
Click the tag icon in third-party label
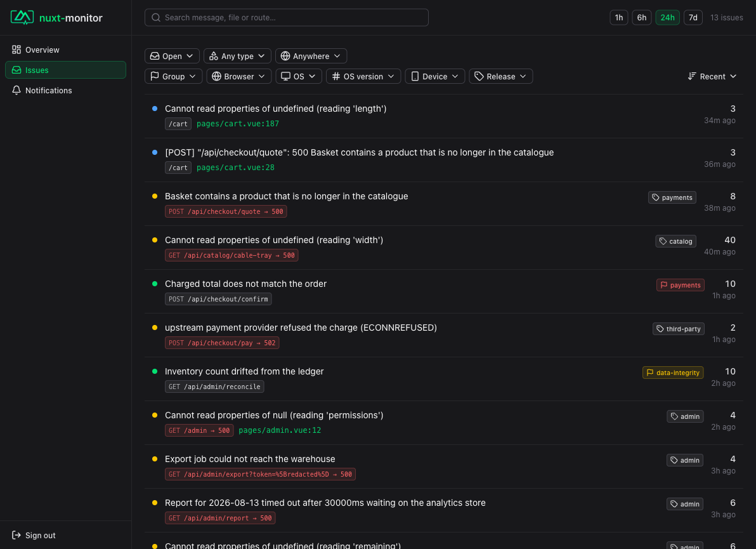pyautogui.click(x=660, y=329)
